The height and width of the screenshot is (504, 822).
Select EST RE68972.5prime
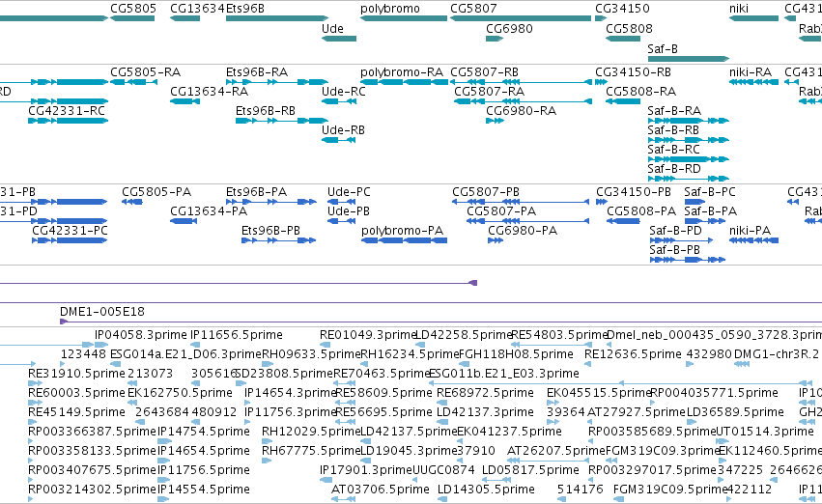tap(485, 393)
